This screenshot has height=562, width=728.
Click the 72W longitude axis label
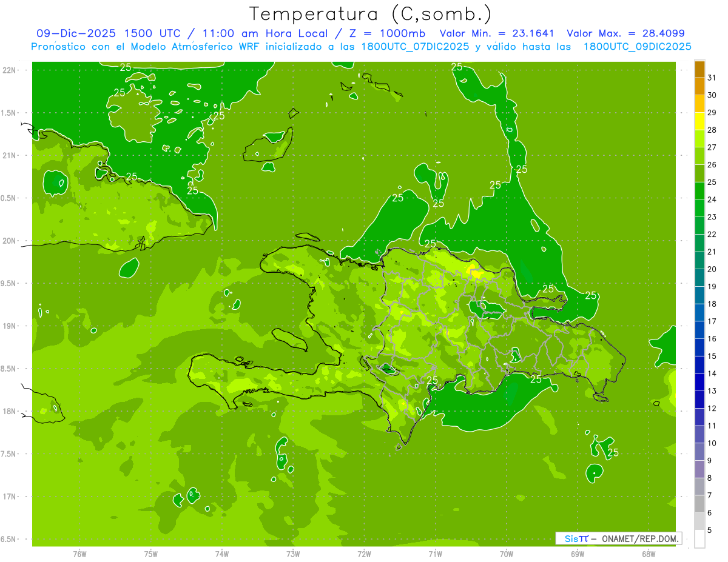[364, 554]
